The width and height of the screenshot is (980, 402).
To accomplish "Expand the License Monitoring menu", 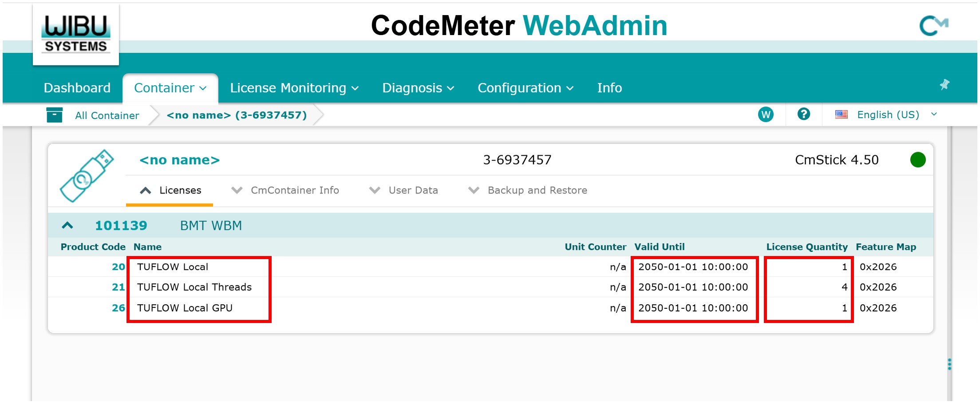I will coord(294,88).
